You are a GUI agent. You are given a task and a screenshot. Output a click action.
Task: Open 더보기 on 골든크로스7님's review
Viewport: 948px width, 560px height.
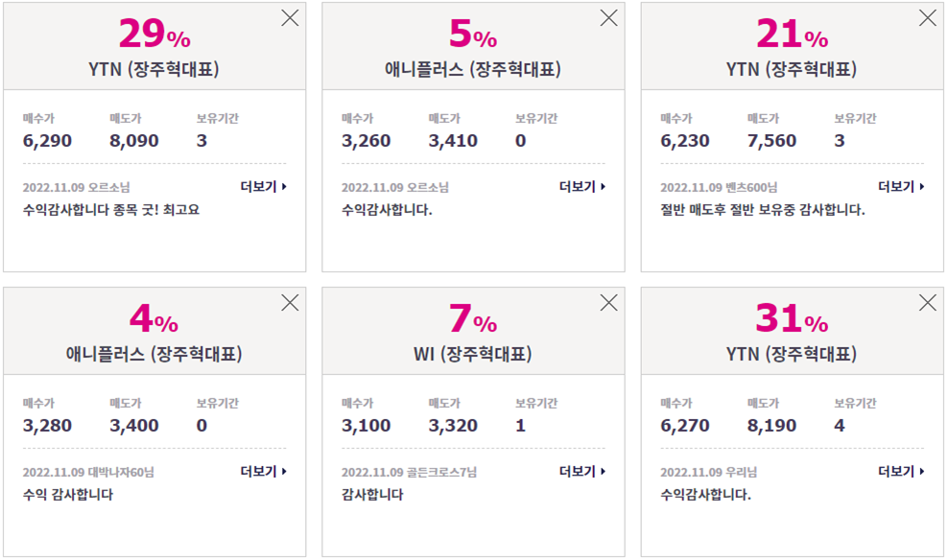(582, 471)
